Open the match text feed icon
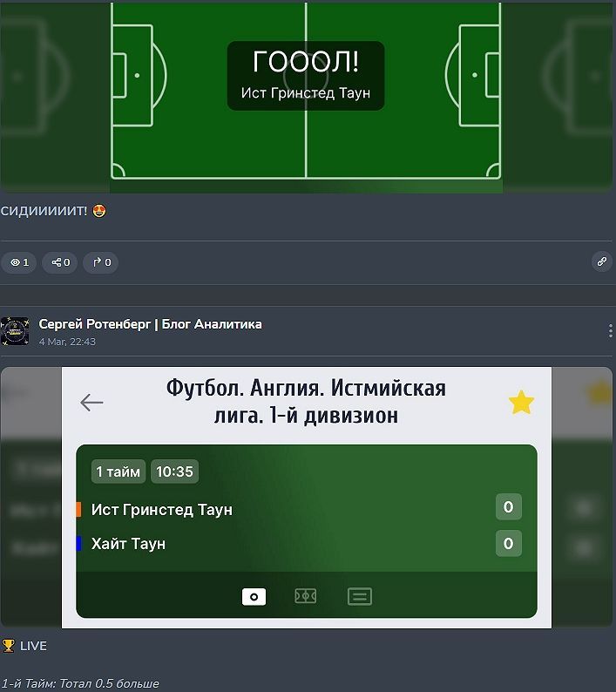The height and width of the screenshot is (692, 616). coord(360,597)
